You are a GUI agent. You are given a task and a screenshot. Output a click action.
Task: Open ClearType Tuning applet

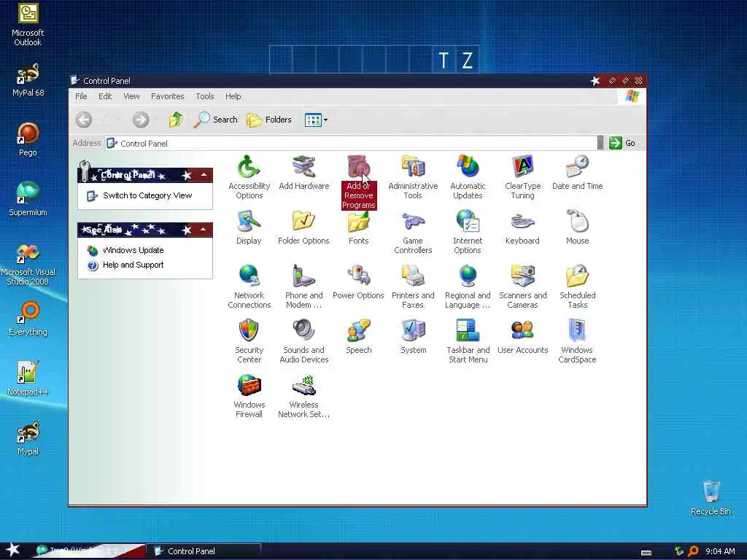click(x=522, y=177)
